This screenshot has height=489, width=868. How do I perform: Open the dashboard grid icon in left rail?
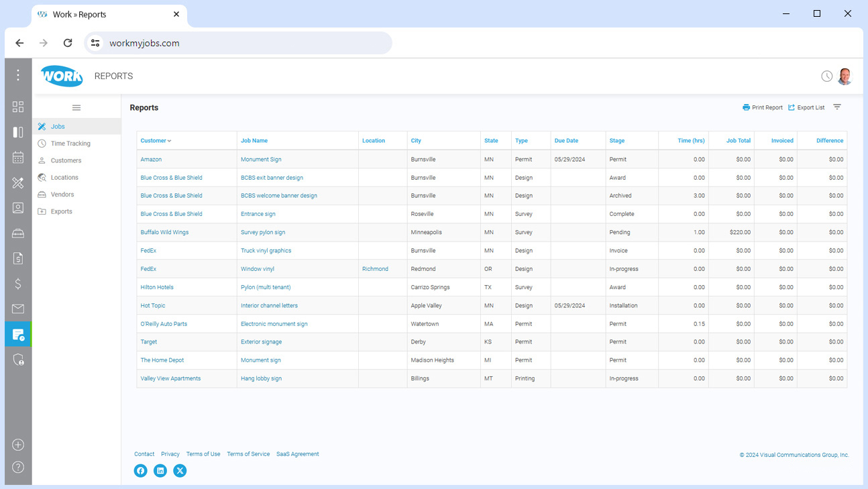point(18,107)
